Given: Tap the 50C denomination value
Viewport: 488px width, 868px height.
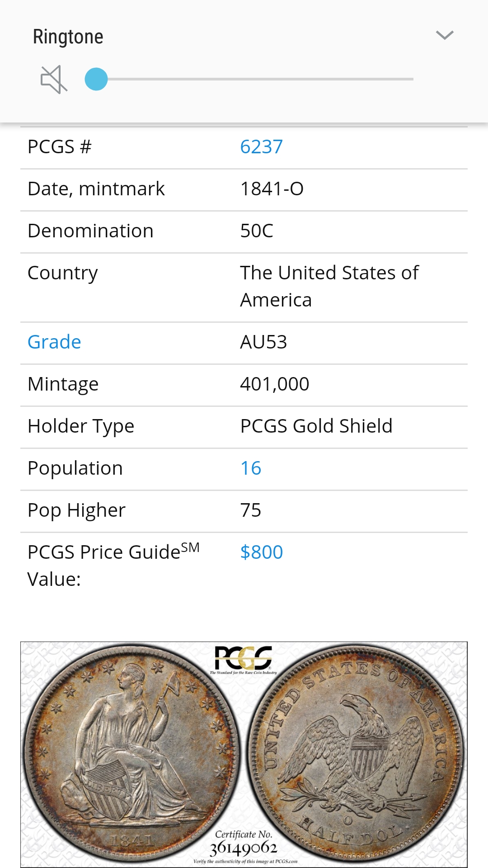Looking at the screenshot, I should point(257,231).
